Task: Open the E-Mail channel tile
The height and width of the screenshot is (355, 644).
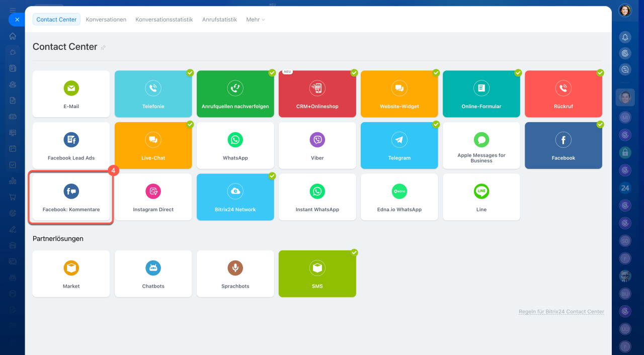Action: click(x=71, y=94)
